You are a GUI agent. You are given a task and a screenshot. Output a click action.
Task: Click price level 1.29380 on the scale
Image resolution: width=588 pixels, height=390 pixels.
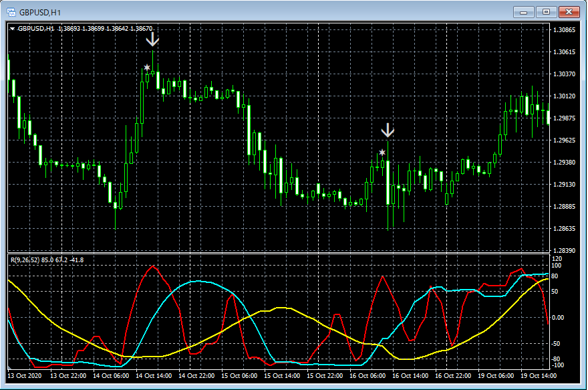click(x=565, y=162)
